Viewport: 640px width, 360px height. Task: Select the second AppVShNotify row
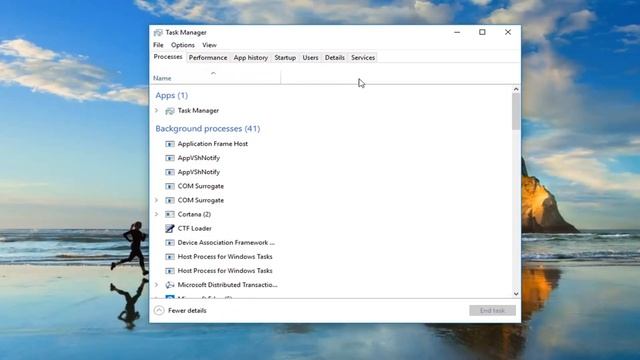click(x=331, y=172)
